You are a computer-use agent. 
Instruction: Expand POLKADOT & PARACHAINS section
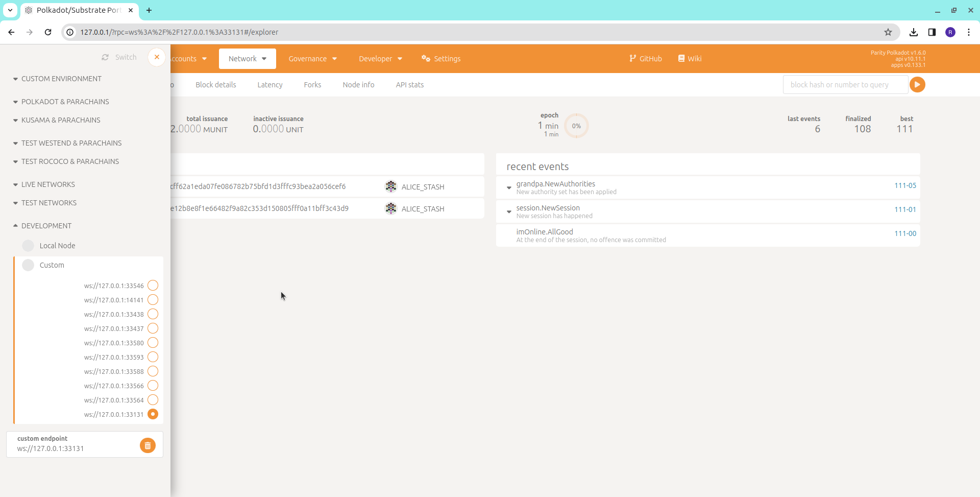click(61, 102)
